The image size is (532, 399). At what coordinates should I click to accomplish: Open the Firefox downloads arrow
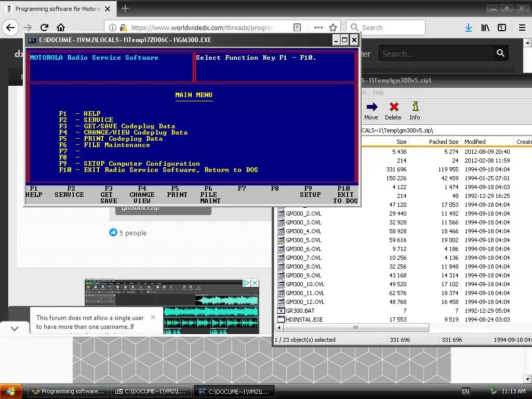pos(469,28)
